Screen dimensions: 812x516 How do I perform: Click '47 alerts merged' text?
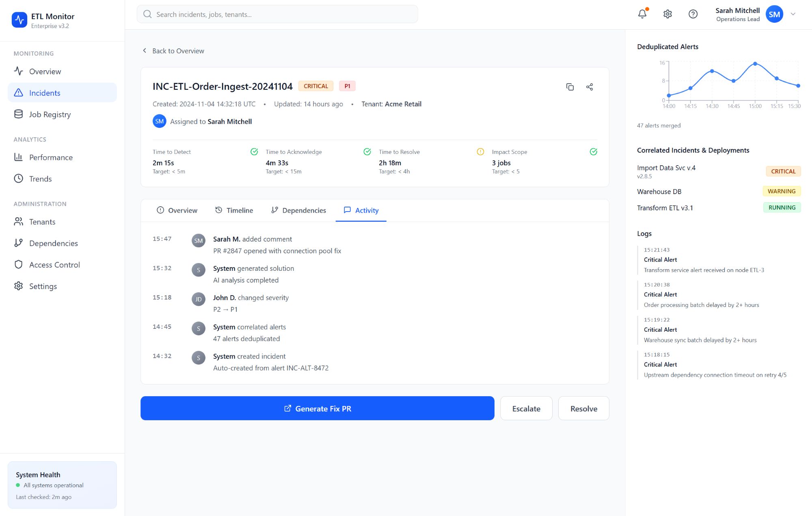coord(659,125)
